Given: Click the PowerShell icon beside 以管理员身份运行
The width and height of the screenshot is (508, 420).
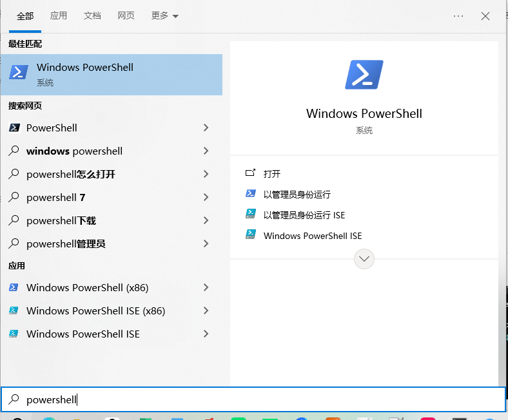Looking at the screenshot, I should pos(250,193).
